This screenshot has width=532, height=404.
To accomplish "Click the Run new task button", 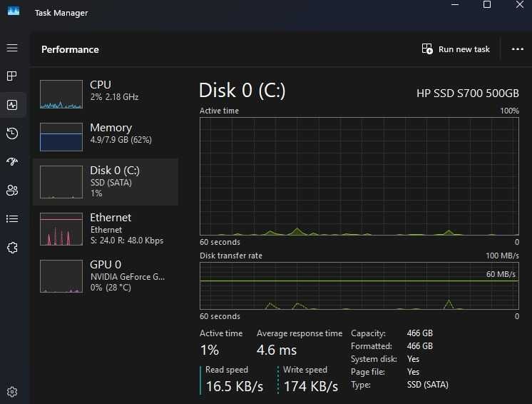I will [x=456, y=49].
